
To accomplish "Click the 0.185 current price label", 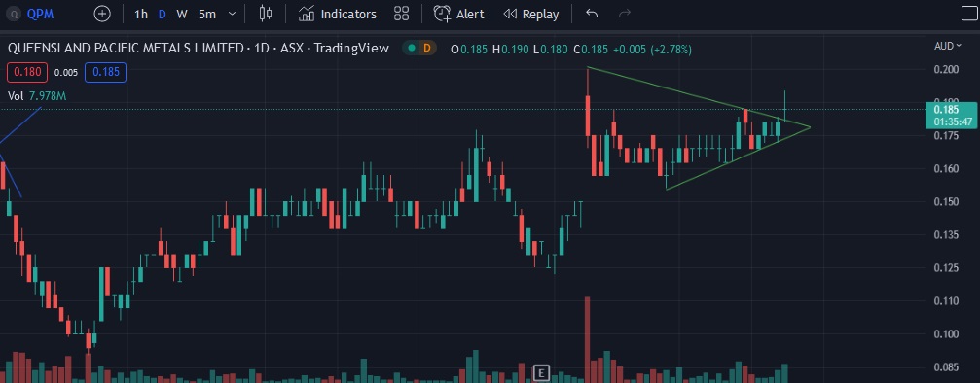I will [951, 115].
